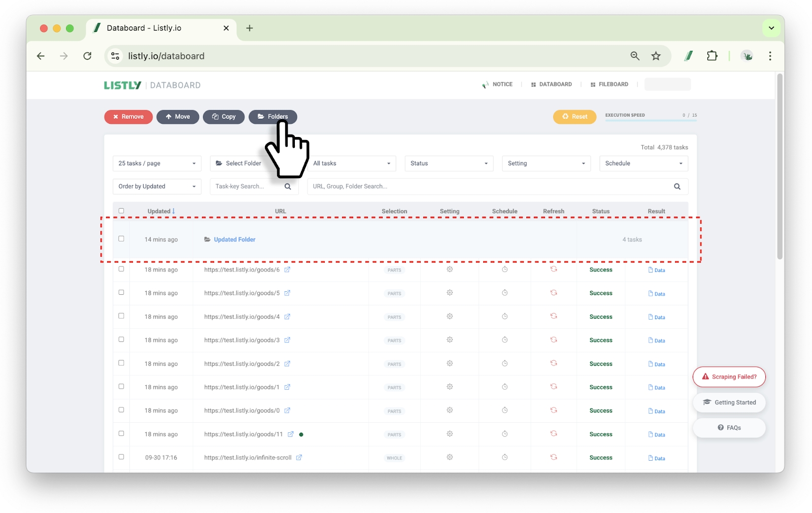Open the 25 tasks / page dropdown
Screen dimensions: 812x513
point(157,163)
